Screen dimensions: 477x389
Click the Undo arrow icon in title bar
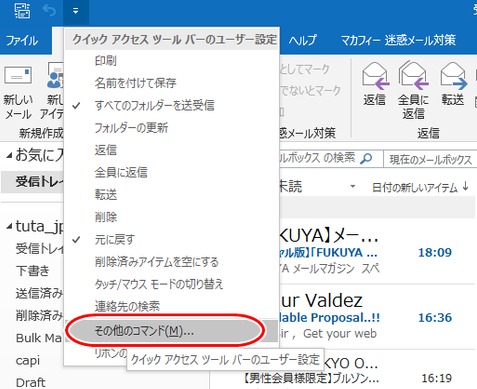click(49, 11)
